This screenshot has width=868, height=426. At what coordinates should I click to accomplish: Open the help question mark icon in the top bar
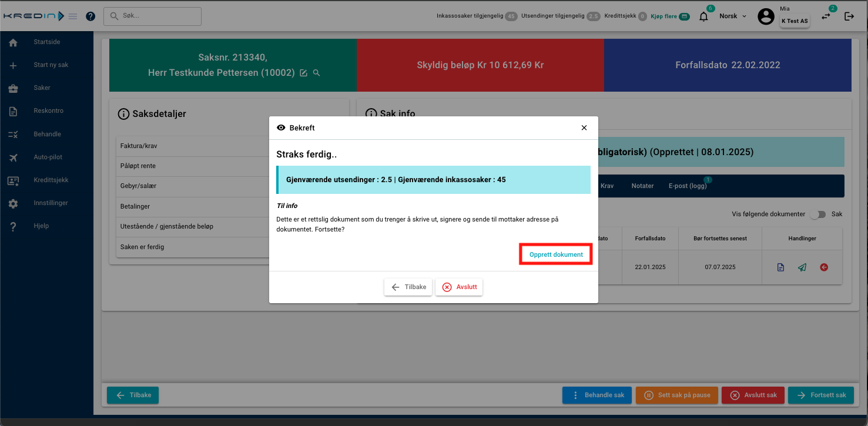point(91,16)
